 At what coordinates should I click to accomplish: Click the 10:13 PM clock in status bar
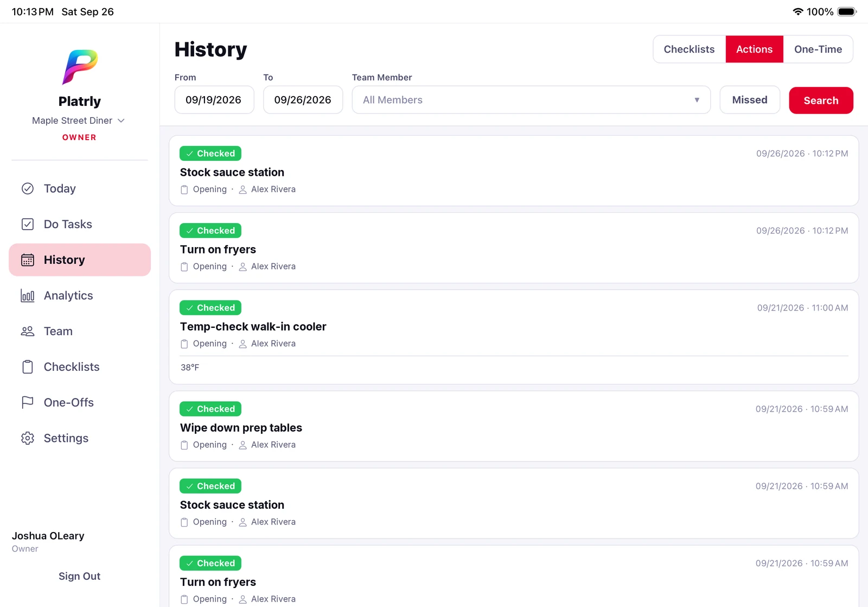[x=33, y=11]
